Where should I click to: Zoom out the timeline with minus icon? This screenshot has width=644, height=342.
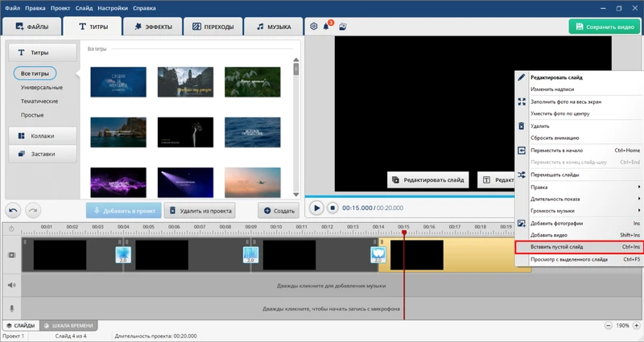[x=609, y=325]
